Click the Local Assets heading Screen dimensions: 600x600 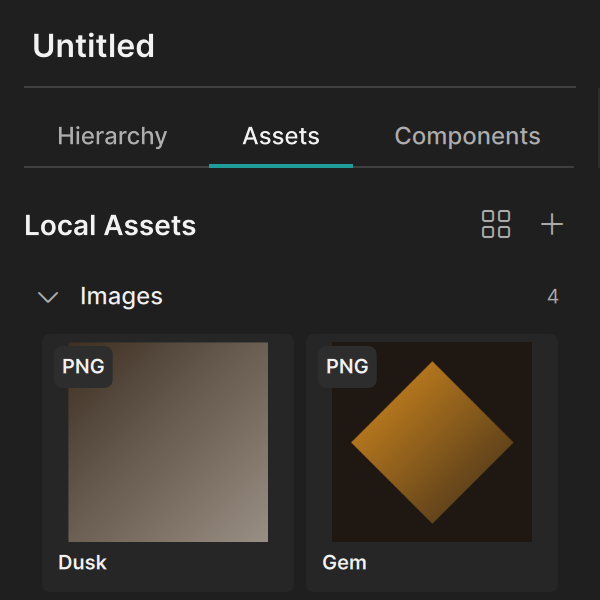click(110, 225)
